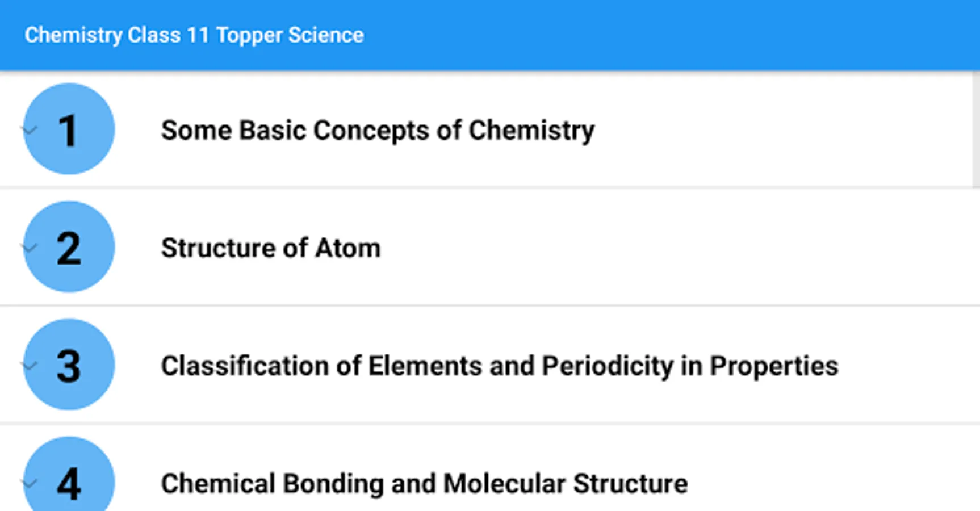Open Chemical Bonding and Molecular Structure chapter

[424, 484]
